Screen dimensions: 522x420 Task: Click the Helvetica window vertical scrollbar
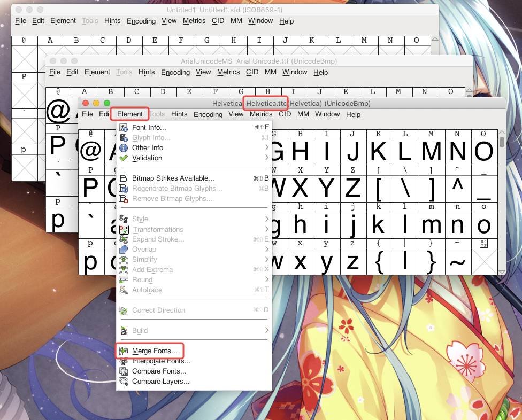(x=502, y=203)
